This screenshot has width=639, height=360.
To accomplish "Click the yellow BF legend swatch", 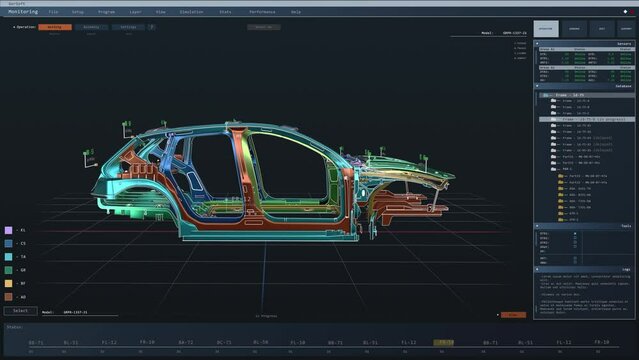I will click(9, 283).
